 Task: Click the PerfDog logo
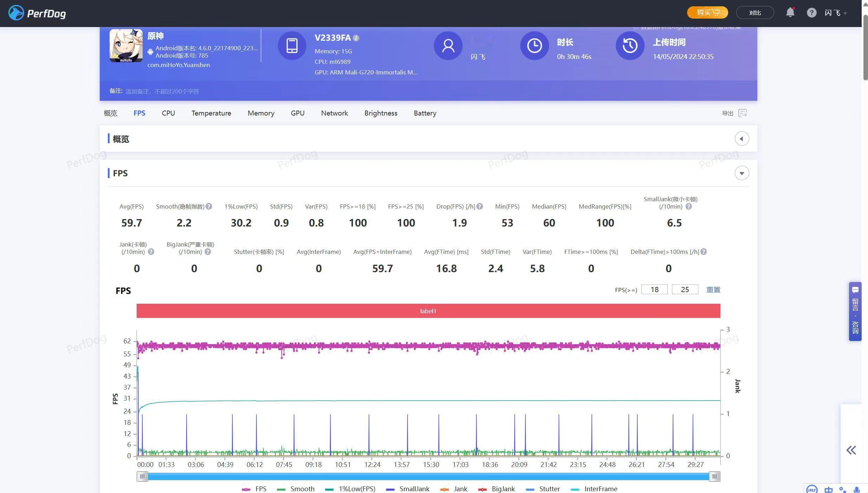click(37, 13)
